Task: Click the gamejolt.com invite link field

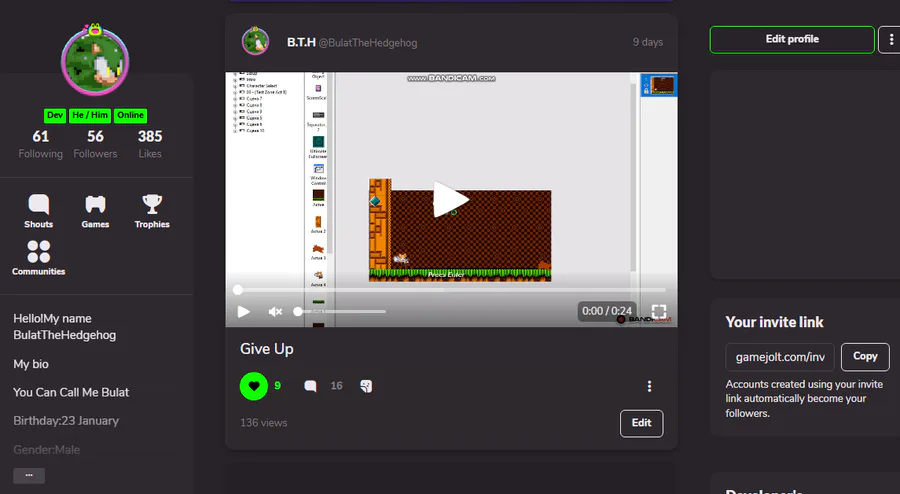Action: pyautogui.click(x=779, y=357)
